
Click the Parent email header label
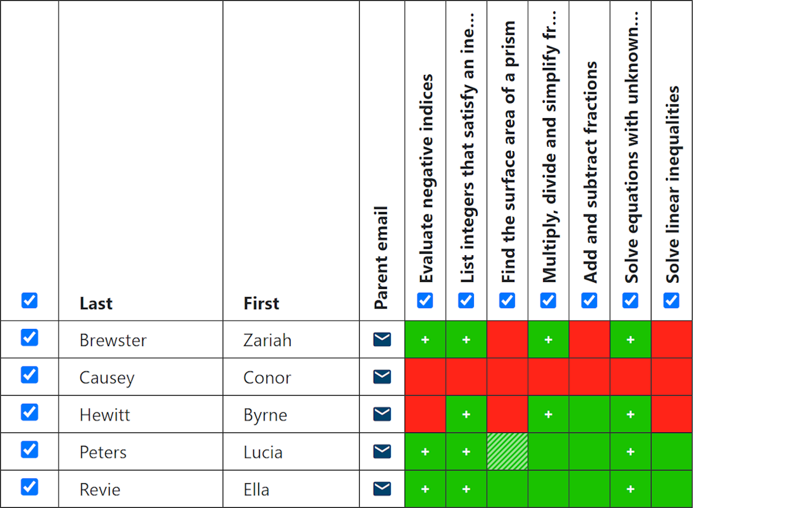pos(382,254)
